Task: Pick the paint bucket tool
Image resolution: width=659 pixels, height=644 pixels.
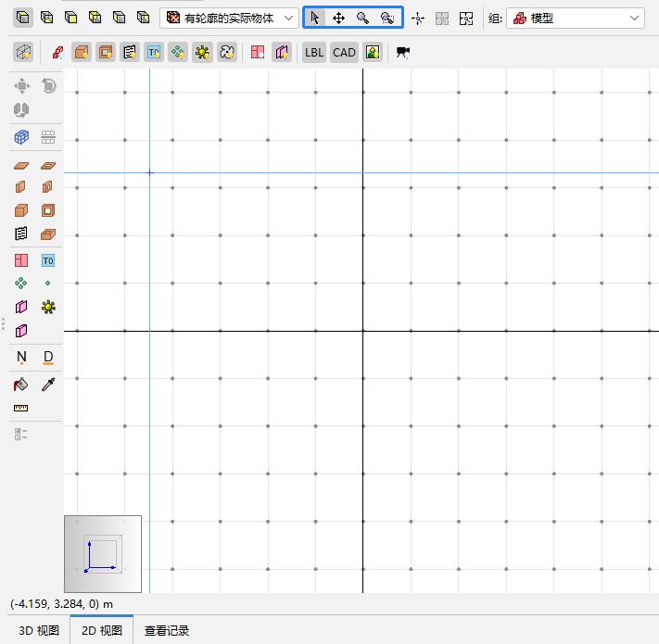Action: coord(22,384)
